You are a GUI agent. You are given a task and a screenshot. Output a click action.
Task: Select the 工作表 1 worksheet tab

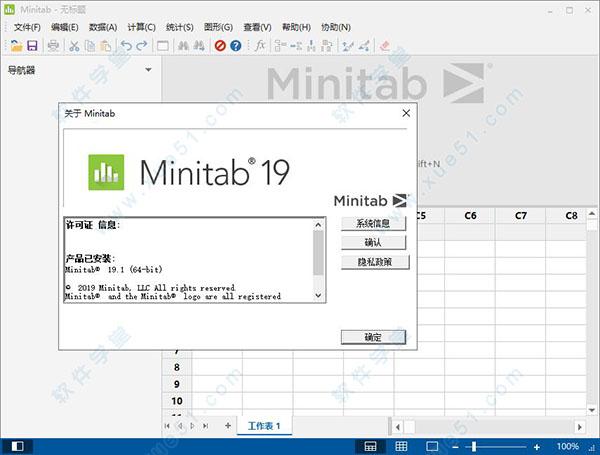[x=264, y=426]
